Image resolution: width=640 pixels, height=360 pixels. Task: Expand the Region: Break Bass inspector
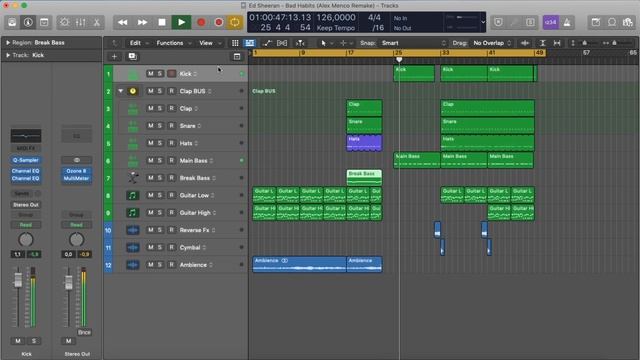(8, 42)
